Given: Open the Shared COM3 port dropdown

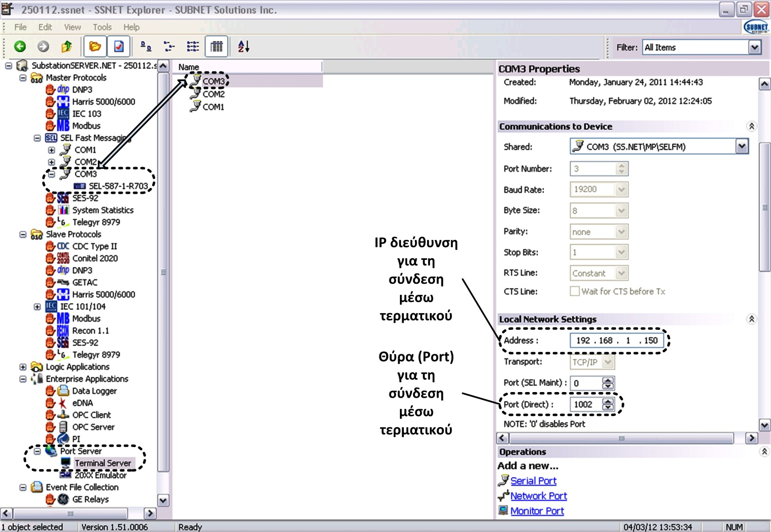Looking at the screenshot, I should (742, 147).
